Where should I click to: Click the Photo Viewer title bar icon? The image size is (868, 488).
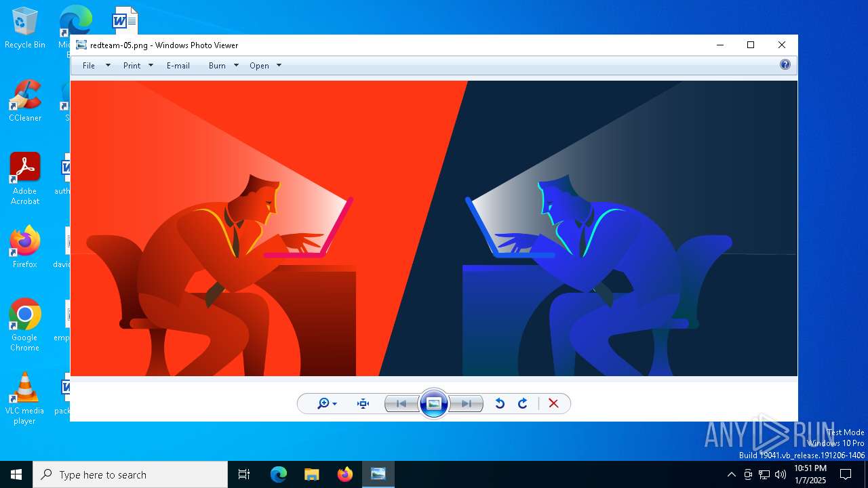tap(81, 45)
